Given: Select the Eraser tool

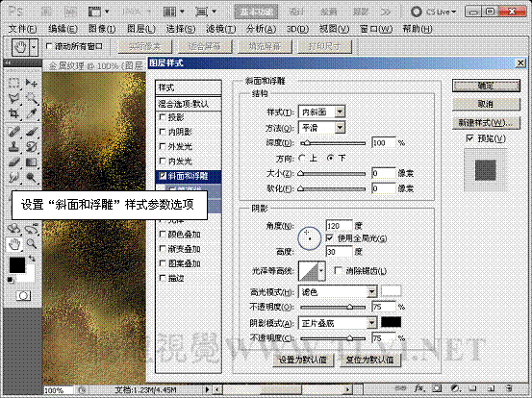Looking at the screenshot, I should (13, 162).
